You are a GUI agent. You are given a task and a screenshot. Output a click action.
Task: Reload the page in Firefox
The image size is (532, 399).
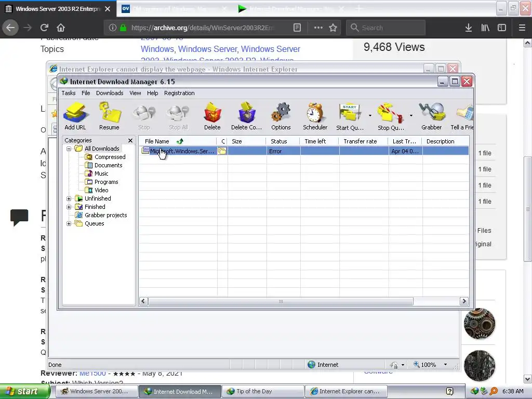(44, 28)
